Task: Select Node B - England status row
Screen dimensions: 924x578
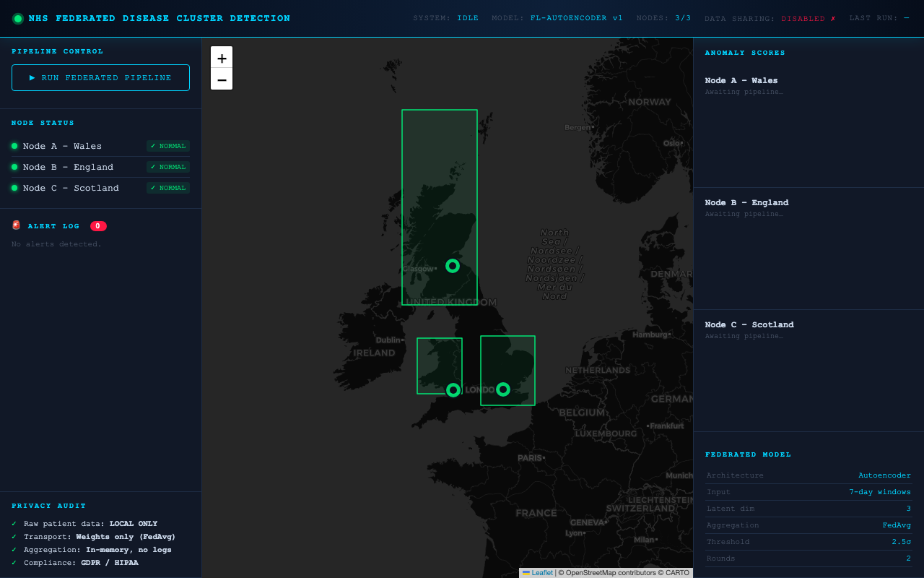Action: click(x=100, y=167)
